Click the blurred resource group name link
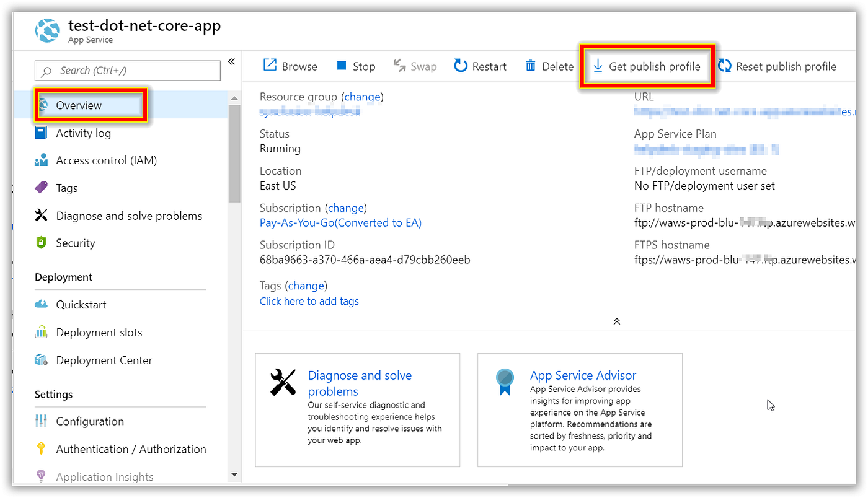 pyautogui.click(x=310, y=111)
